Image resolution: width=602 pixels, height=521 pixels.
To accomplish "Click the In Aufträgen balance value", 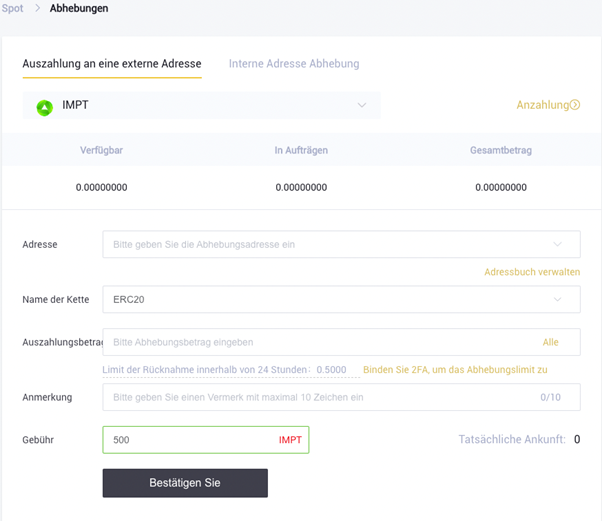I will tap(301, 187).
